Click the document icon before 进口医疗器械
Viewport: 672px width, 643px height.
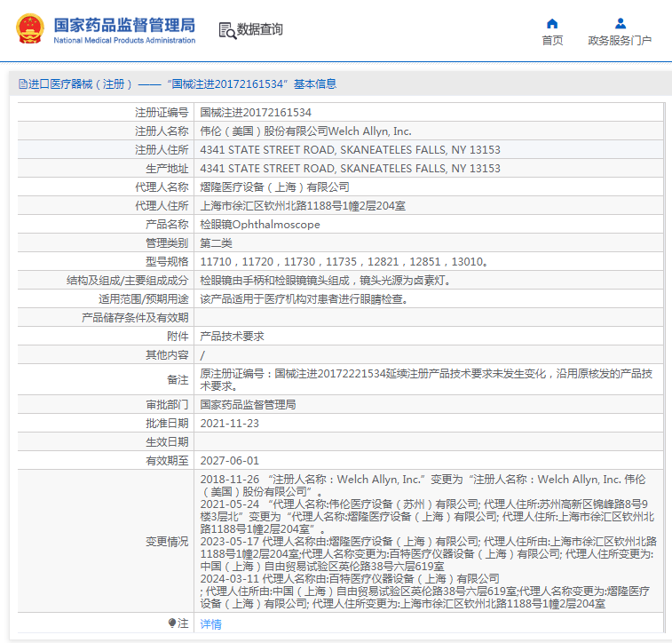point(23,84)
